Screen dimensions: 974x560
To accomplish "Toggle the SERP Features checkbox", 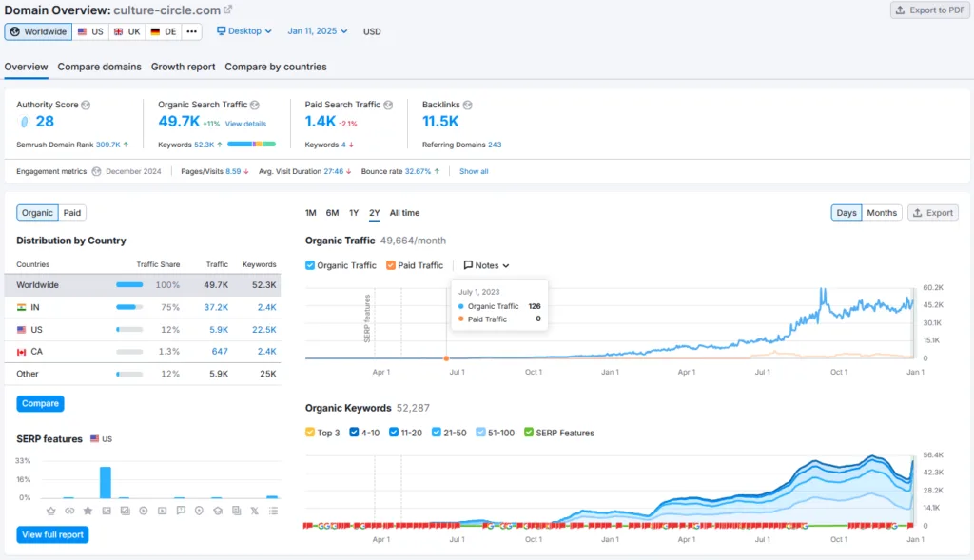I will pyautogui.click(x=529, y=432).
